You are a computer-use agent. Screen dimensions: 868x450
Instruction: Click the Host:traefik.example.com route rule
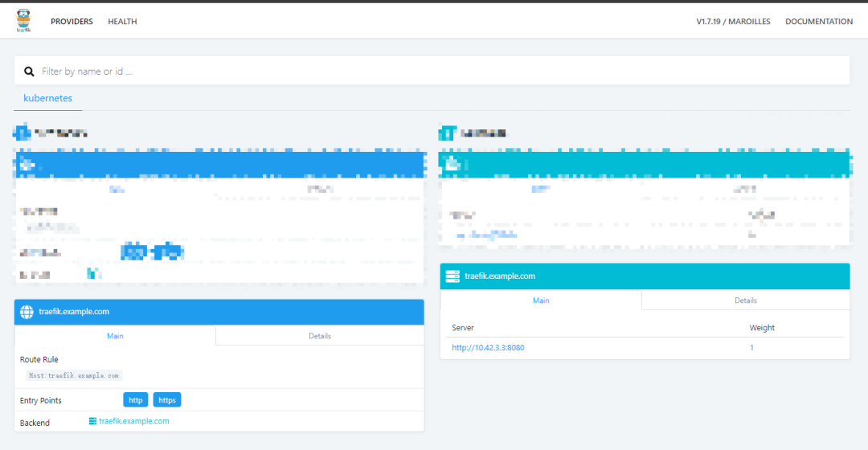74,375
